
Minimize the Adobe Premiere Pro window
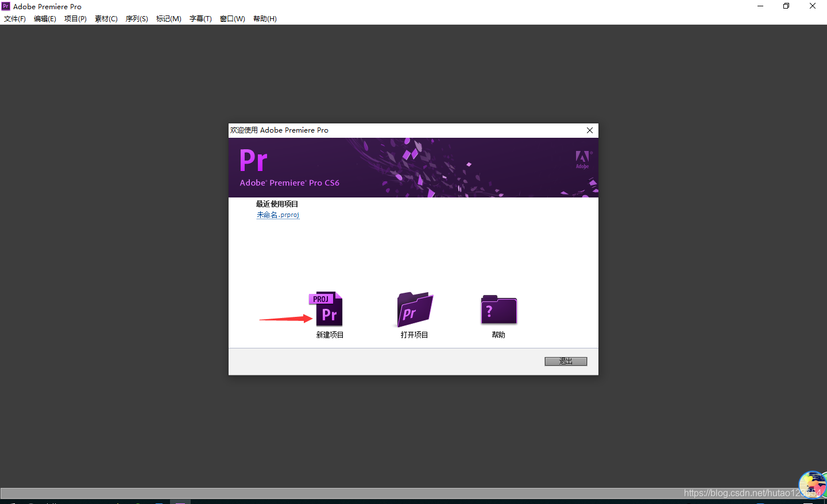pos(760,6)
